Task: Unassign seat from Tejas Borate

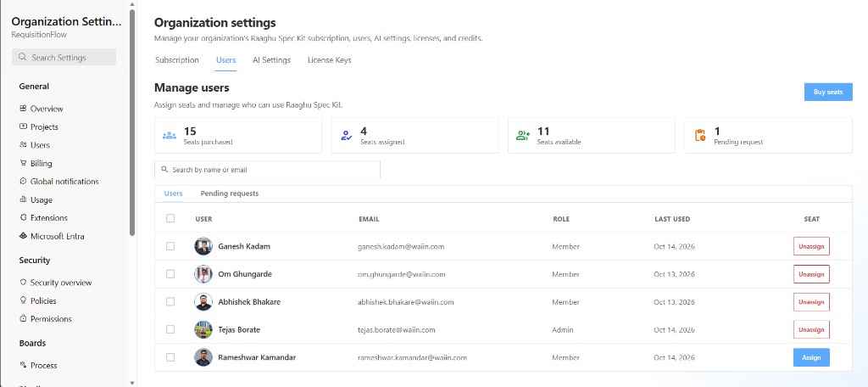Action: (811, 329)
